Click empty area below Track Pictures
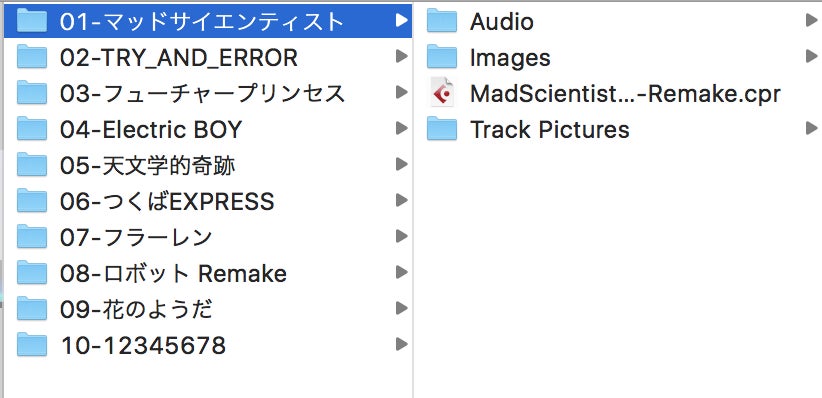The height and width of the screenshot is (398, 822). pyautogui.click(x=618, y=262)
